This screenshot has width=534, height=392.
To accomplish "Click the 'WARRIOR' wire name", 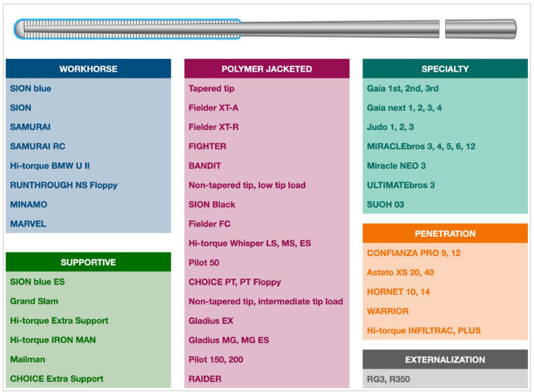I will pyautogui.click(x=388, y=311).
